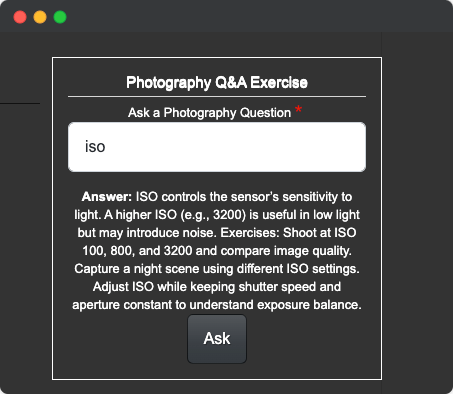
Task: Maximize the window with the green button
Action: 60,17
